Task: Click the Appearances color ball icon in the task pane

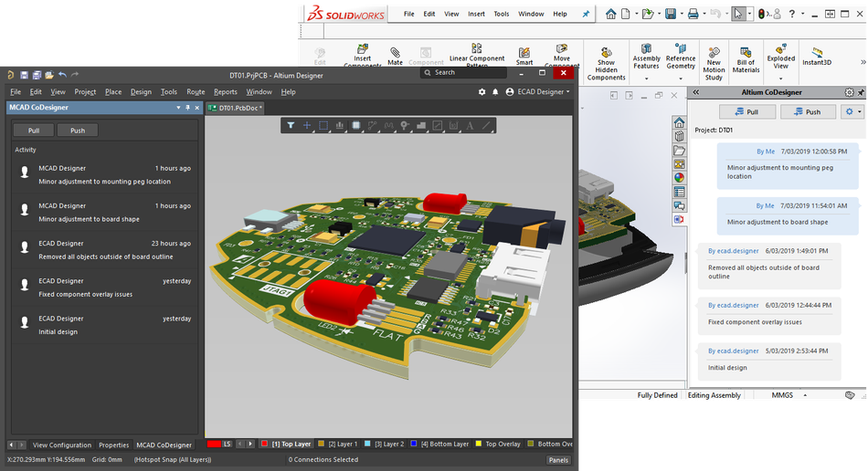Action: 679,177
